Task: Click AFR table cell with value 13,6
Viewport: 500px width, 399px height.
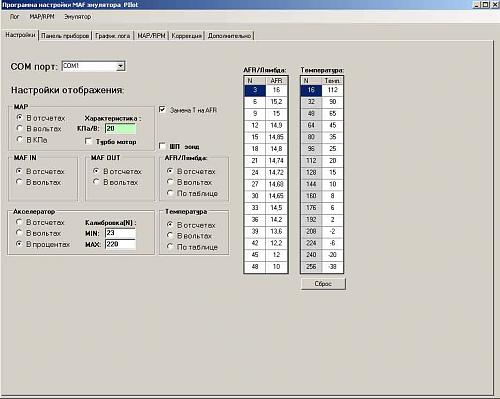Action: point(276,231)
